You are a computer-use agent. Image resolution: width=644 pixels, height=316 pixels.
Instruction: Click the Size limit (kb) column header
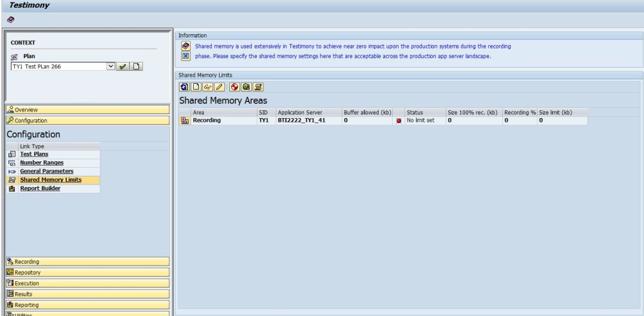point(562,112)
